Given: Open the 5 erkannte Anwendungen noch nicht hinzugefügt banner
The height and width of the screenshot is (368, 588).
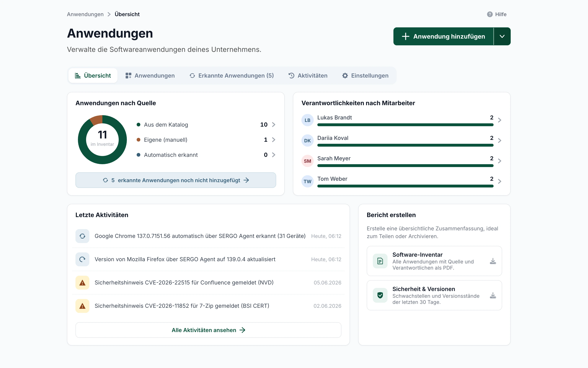Looking at the screenshot, I should coord(175,180).
